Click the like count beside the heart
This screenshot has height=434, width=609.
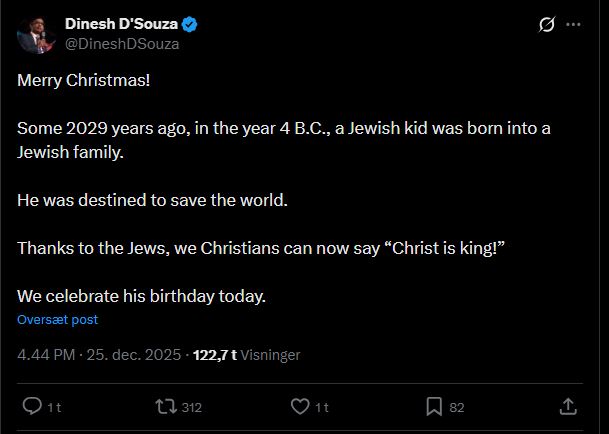(322, 407)
